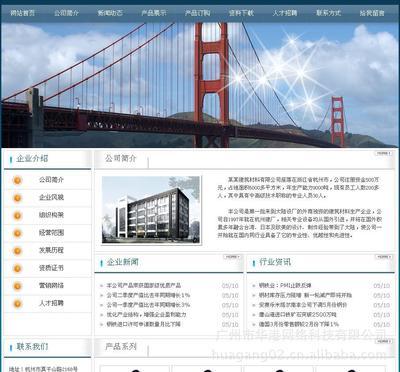This screenshot has height=372, width=400.
Task: Open industry item about 钢材库存压力陡增
Action: tap(305, 295)
